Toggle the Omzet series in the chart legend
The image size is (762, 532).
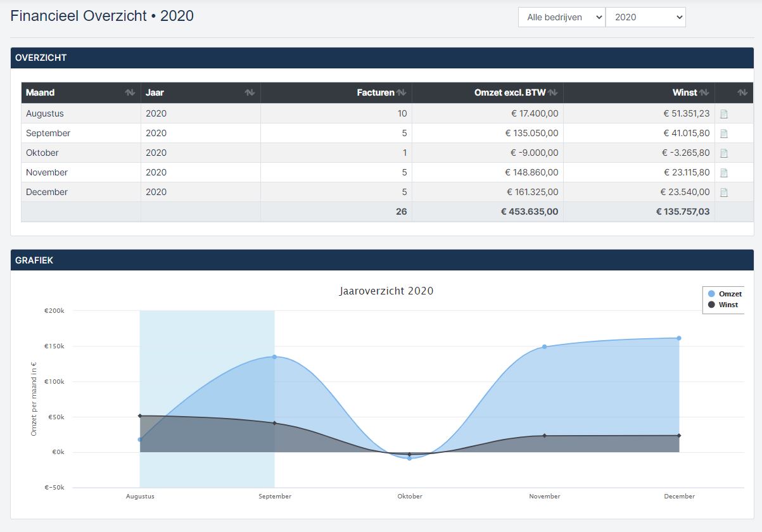point(725,294)
